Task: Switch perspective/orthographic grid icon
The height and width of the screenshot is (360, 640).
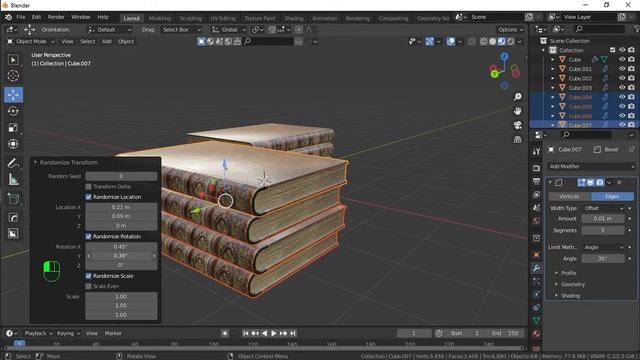Action: (x=518, y=140)
